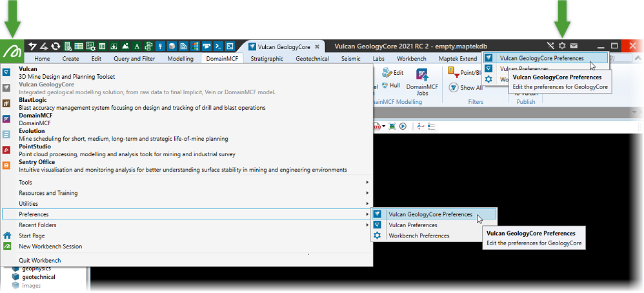
Task: Select the geophysics item in the explorer tree
Action: pos(38,268)
